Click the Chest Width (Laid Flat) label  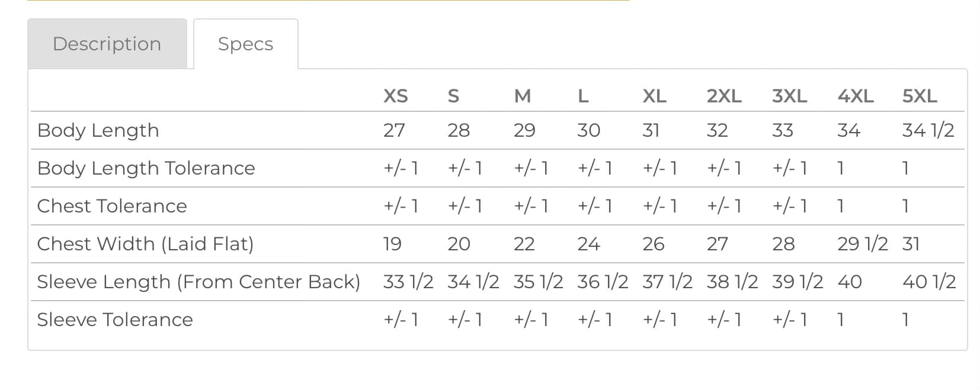click(145, 244)
